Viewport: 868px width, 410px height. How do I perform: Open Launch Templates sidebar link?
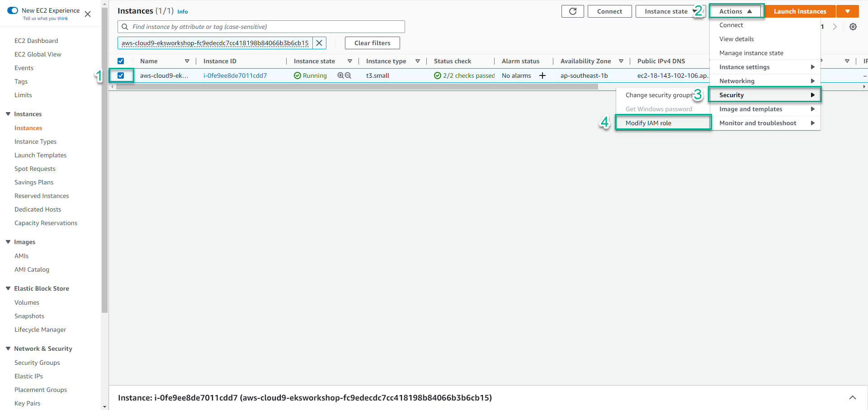[x=40, y=155]
